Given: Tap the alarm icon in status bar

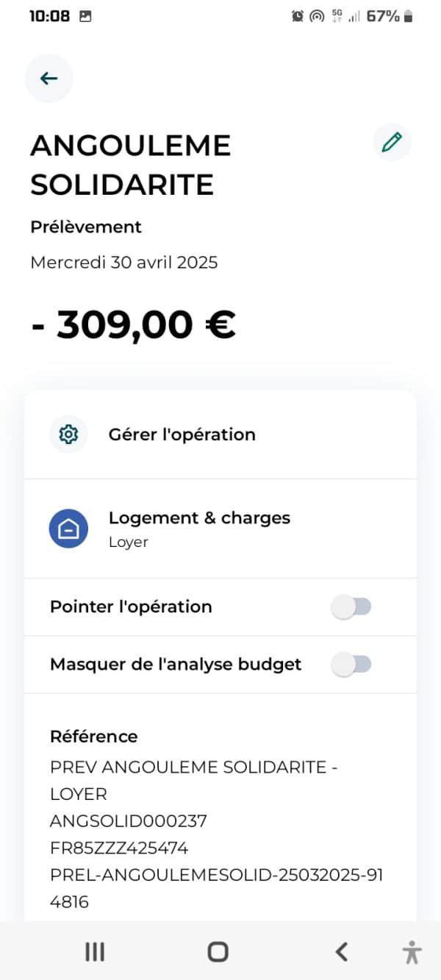Looking at the screenshot, I should [298, 16].
